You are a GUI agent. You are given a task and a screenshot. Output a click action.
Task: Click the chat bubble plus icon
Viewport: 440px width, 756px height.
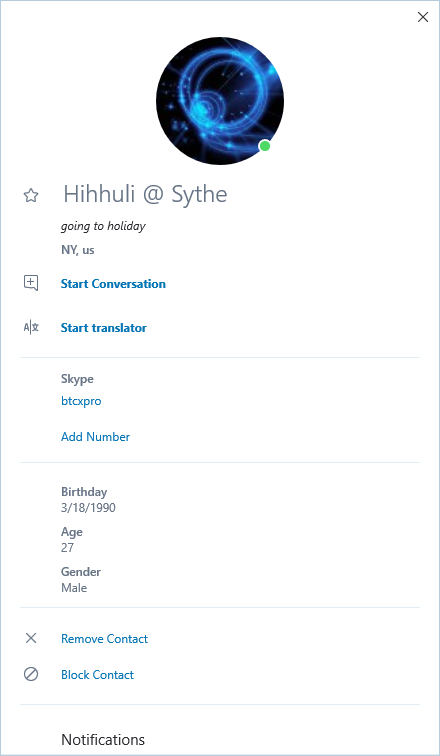[31, 283]
